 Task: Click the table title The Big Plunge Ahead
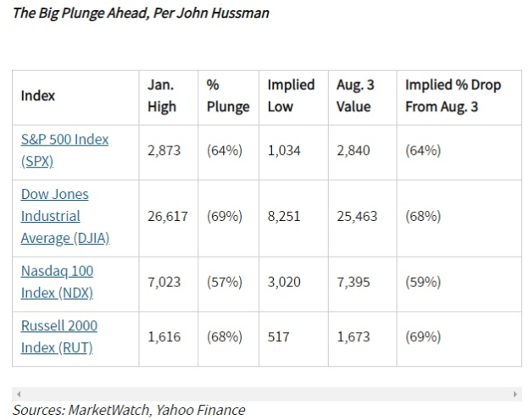click(141, 14)
